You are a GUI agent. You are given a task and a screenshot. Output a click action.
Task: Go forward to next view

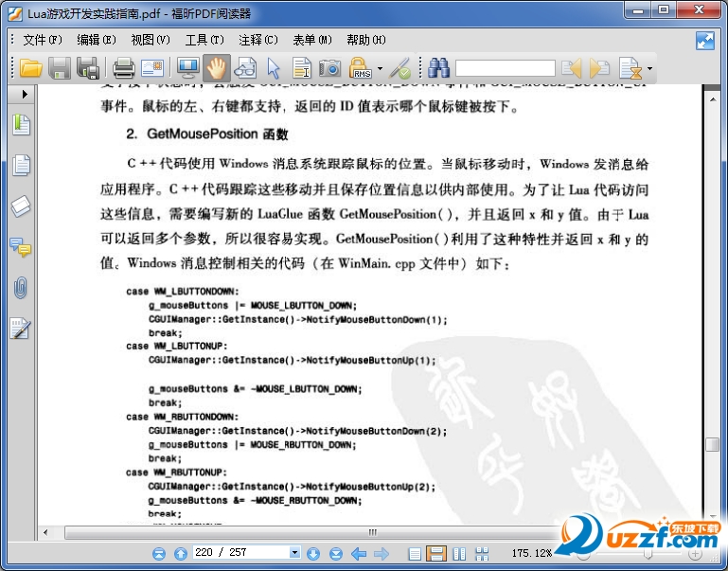click(382, 553)
